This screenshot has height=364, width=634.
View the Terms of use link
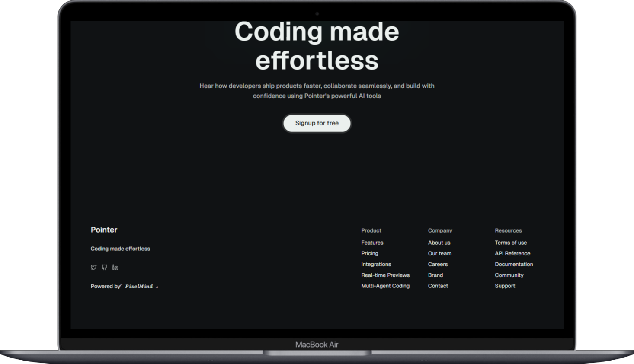pyautogui.click(x=510, y=243)
